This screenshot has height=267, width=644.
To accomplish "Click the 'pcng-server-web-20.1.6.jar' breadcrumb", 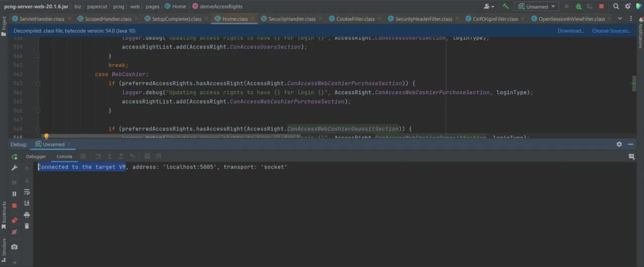I will [36, 7].
